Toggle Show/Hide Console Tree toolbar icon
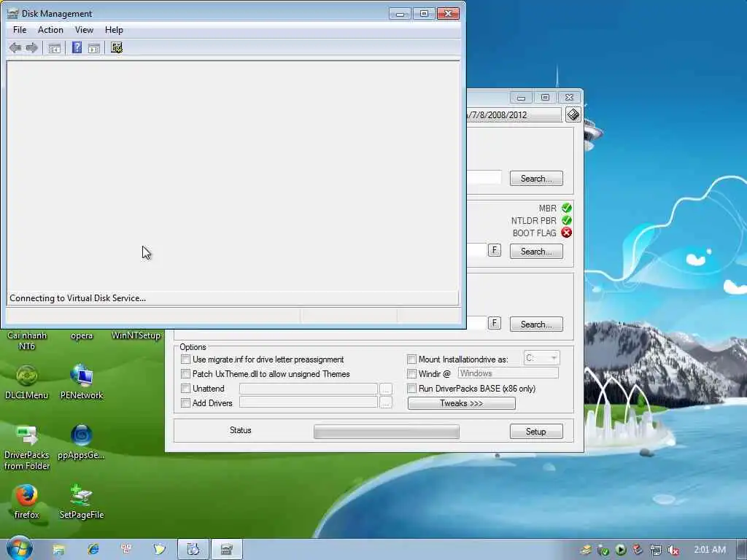This screenshot has height=560, width=747. [54, 48]
